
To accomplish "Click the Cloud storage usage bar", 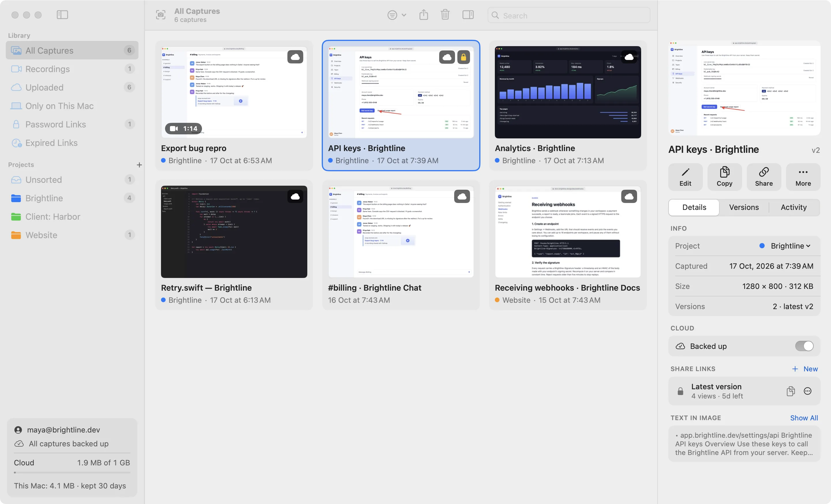I will click(x=72, y=473).
